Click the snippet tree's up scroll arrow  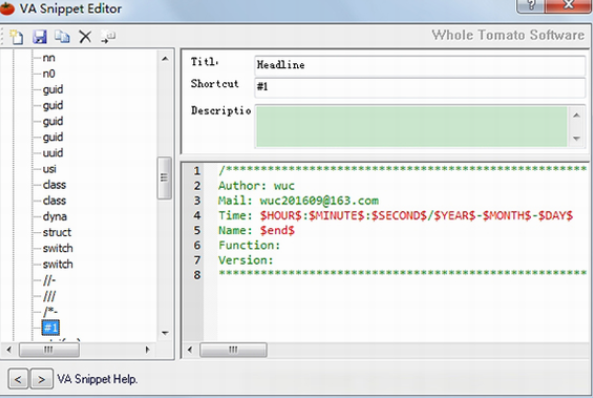pyautogui.click(x=165, y=59)
